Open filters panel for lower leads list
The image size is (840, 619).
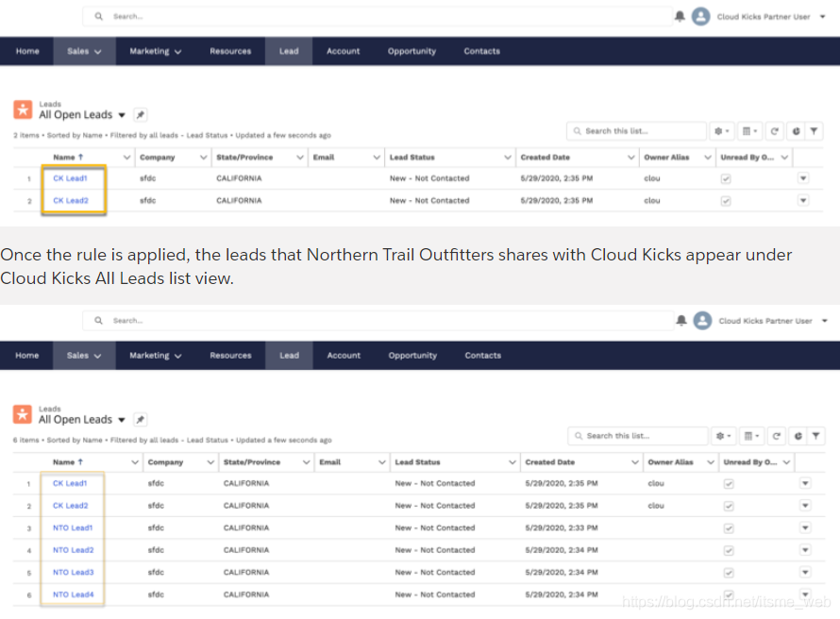(815, 436)
